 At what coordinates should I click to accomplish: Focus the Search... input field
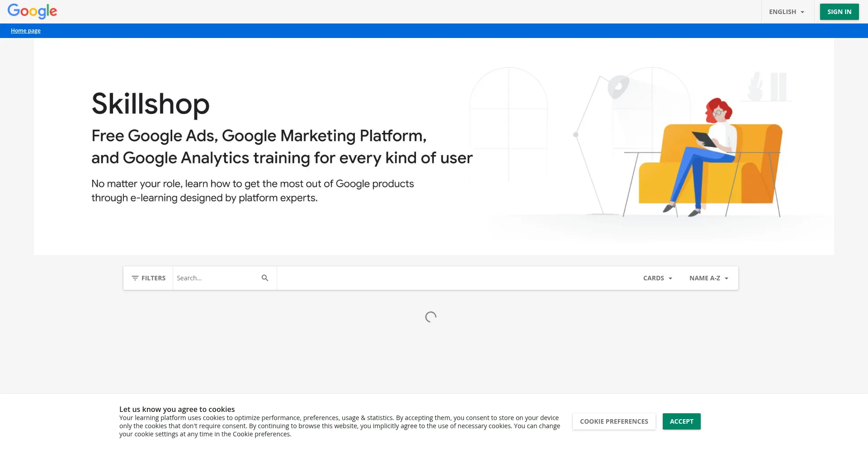tap(215, 278)
